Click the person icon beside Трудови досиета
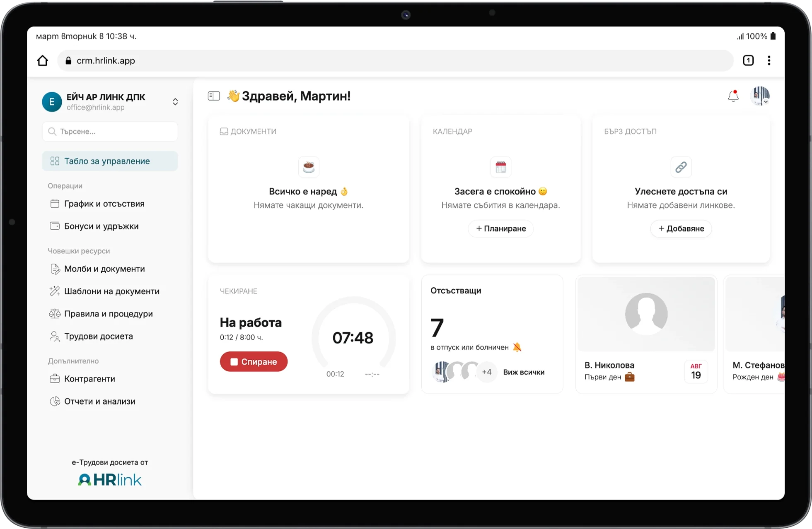812x529 pixels. tap(55, 336)
